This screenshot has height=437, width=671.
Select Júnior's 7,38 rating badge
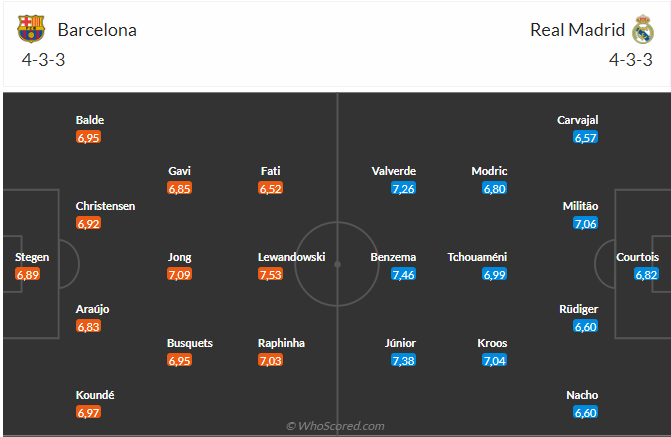click(403, 360)
